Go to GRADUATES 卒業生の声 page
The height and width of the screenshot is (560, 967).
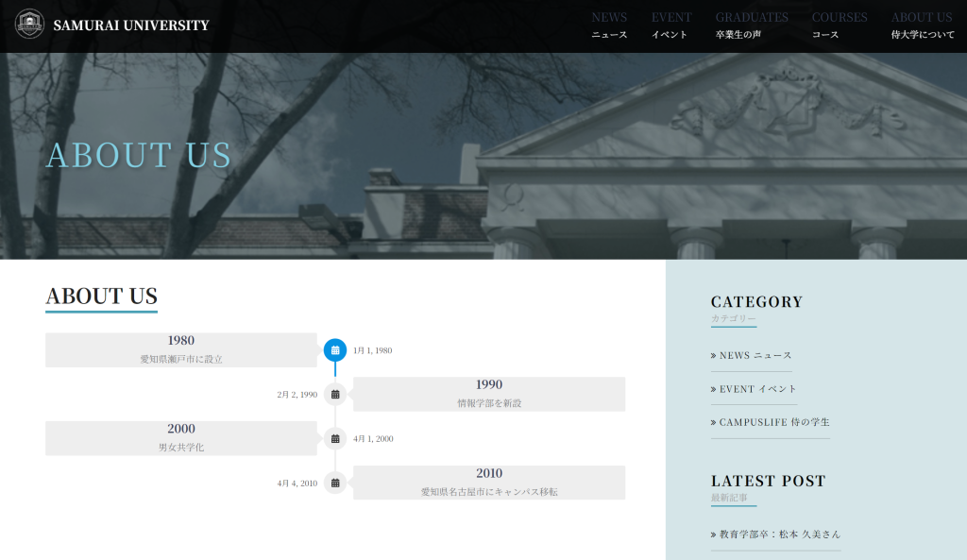(x=751, y=25)
